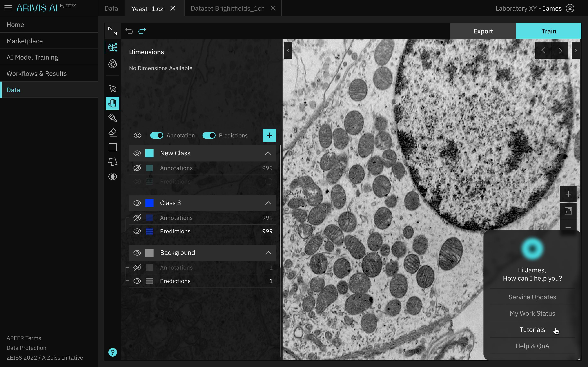Image resolution: width=588 pixels, height=367 pixels.
Task: Select the Eraser tool
Action: tap(112, 133)
